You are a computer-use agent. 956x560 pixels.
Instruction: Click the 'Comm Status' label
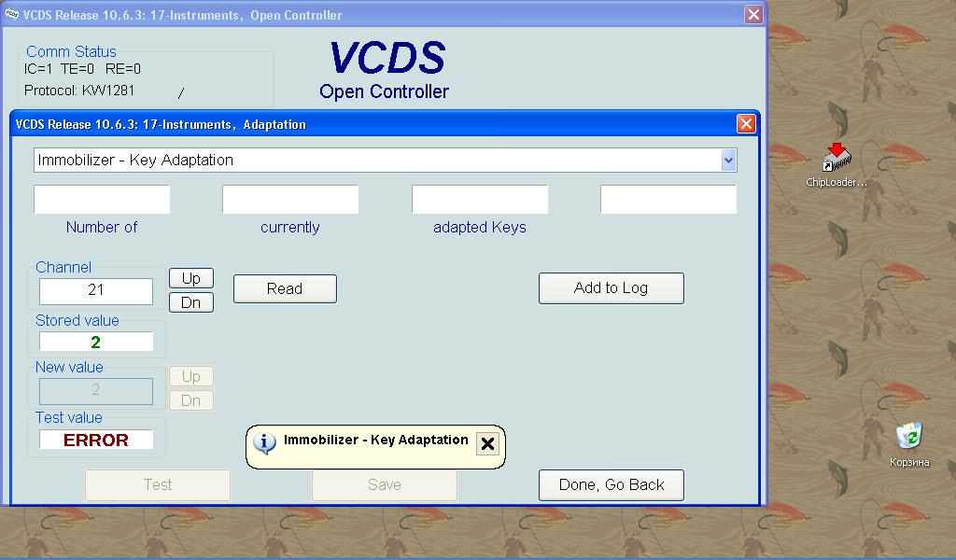point(71,51)
